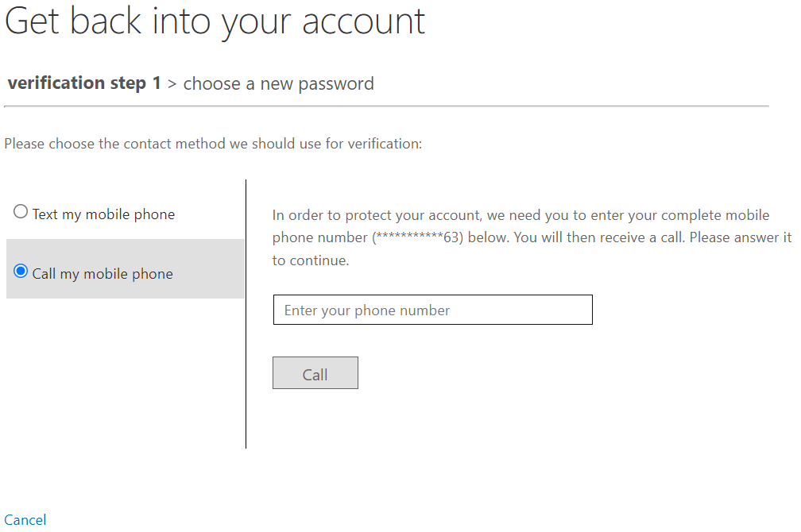Click the 'Get back into your account' heading

click(215, 22)
